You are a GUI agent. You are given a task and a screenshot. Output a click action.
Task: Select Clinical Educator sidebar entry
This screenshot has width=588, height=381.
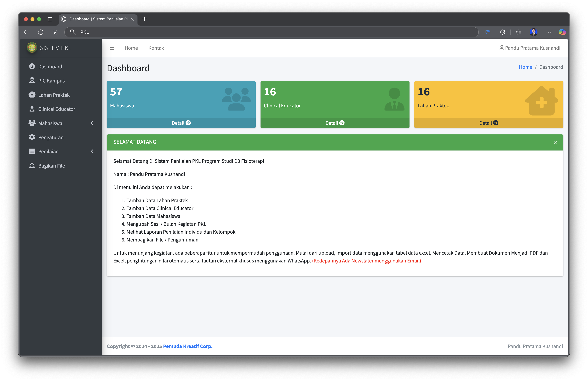click(56, 109)
